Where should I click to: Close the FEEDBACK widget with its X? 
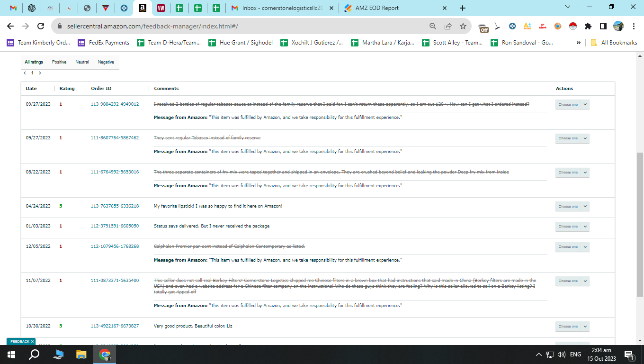[32, 341]
